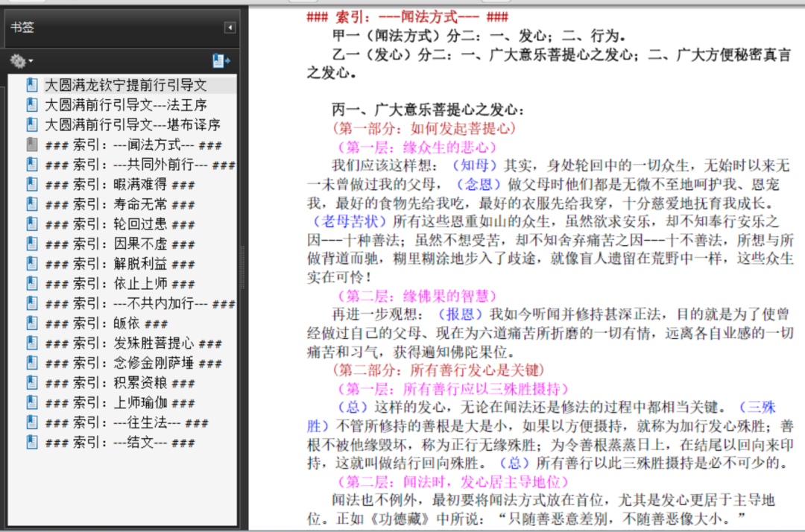Click red text 第二部分：所有善行发心是关键
This screenshot has width=805, height=532.
coord(438,370)
